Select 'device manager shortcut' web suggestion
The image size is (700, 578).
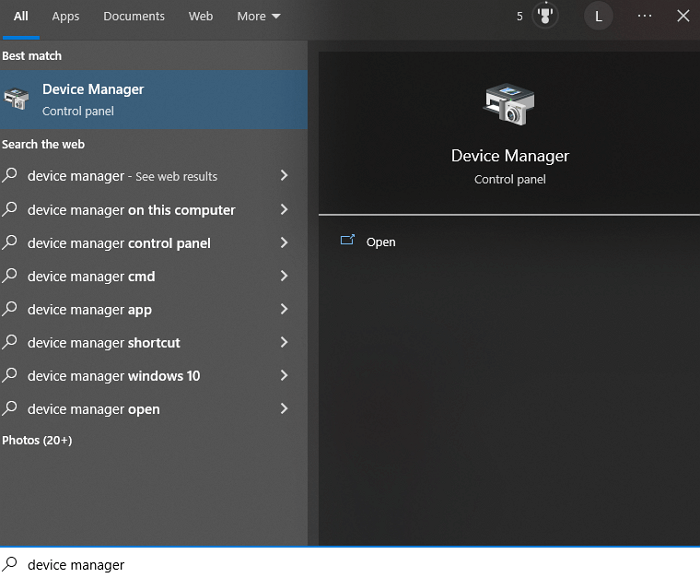click(x=104, y=343)
